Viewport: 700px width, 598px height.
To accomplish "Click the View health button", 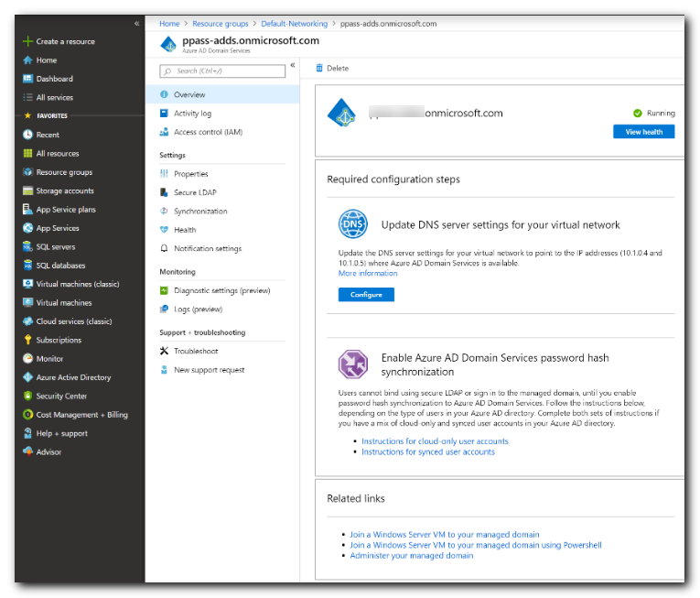I will 644,132.
